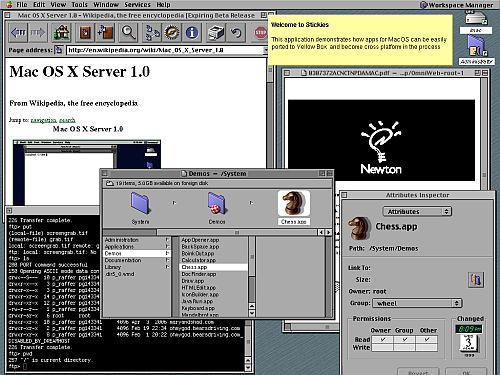
Task: Click the books icon button beside Size
Action: [476, 279]
